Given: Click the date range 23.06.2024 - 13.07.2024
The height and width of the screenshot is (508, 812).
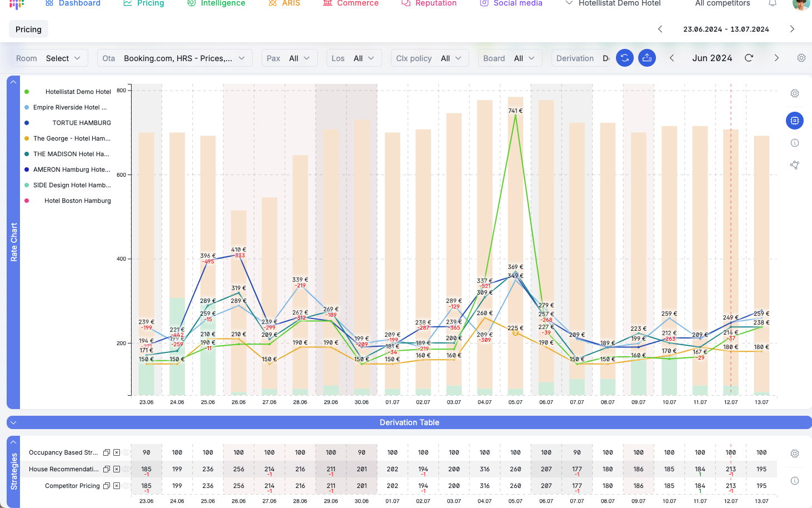Looking at the screenshot, I should click(x=726, y=29).
